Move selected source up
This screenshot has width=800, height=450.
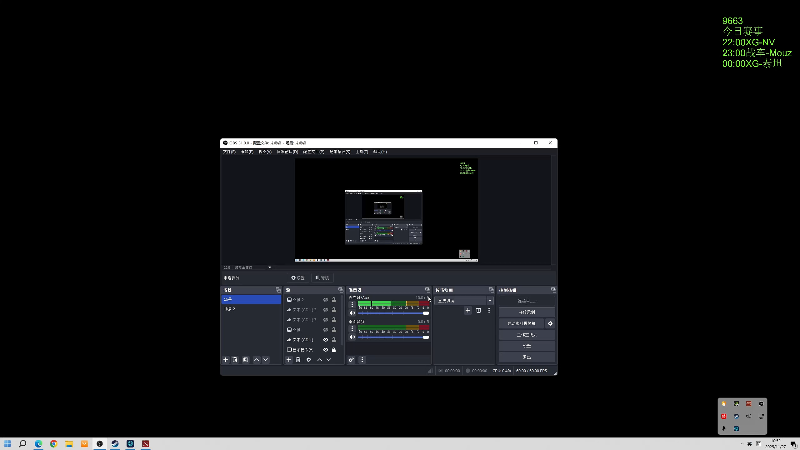[x=320, y=360]
